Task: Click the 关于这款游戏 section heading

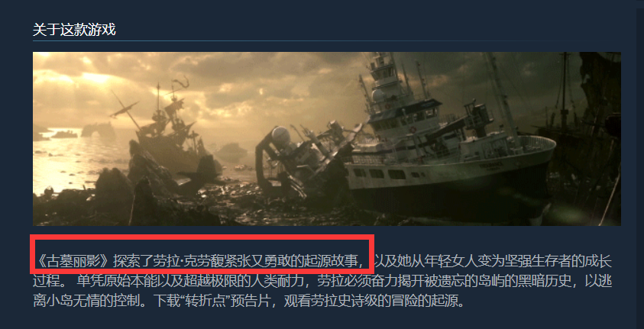Action: point(74,30)
